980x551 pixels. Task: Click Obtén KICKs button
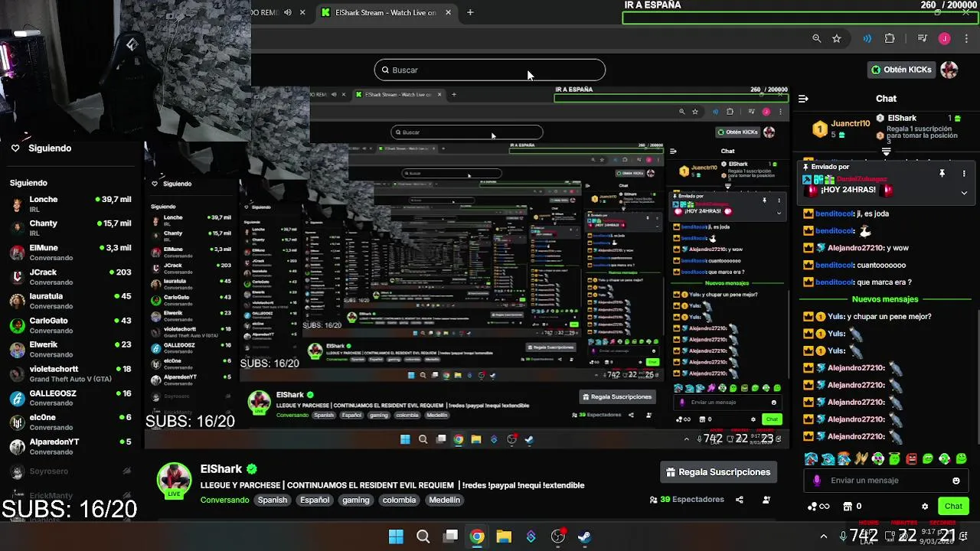tap(901, 70)
